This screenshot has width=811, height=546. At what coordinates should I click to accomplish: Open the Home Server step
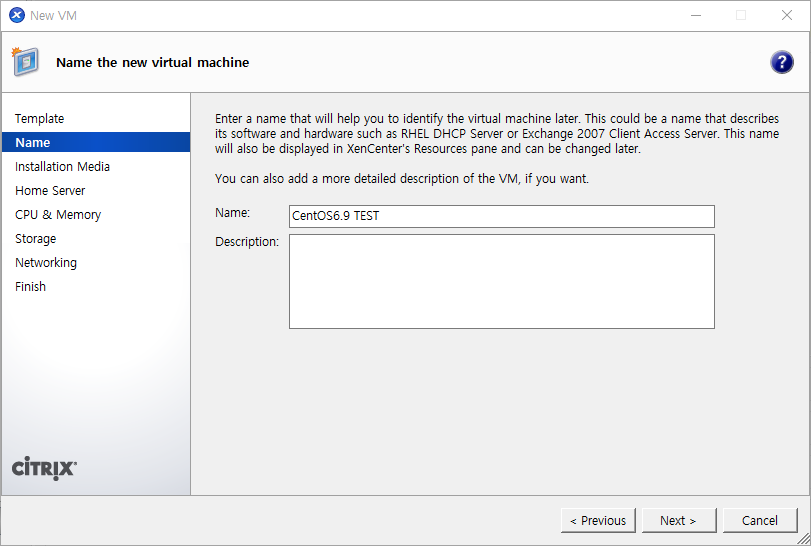[x=50, y=190]
